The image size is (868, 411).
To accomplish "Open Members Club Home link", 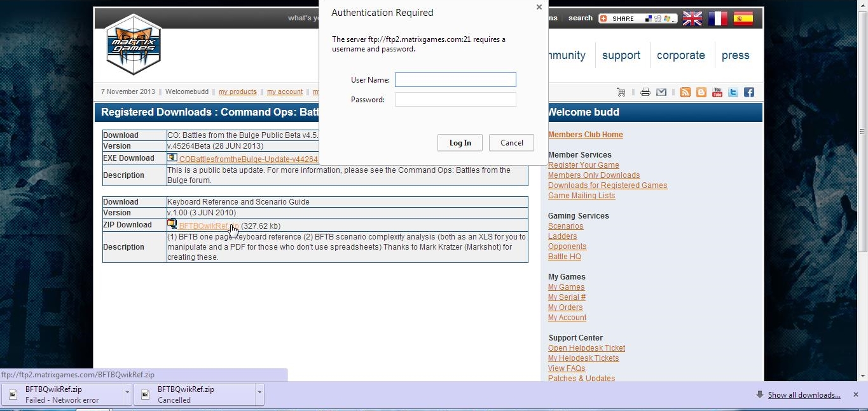I will (586, 135).
